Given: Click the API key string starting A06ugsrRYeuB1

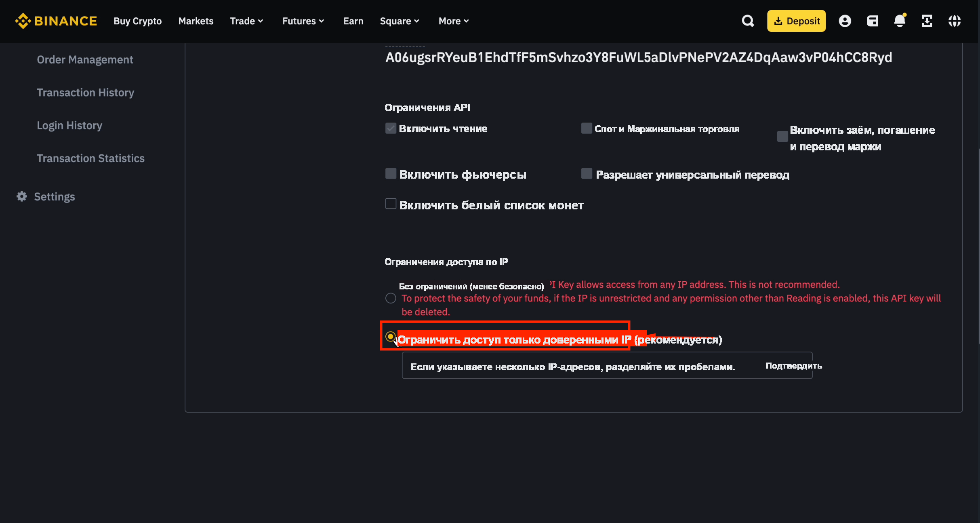Looking at the screenshot, I should tap(639, 57).
